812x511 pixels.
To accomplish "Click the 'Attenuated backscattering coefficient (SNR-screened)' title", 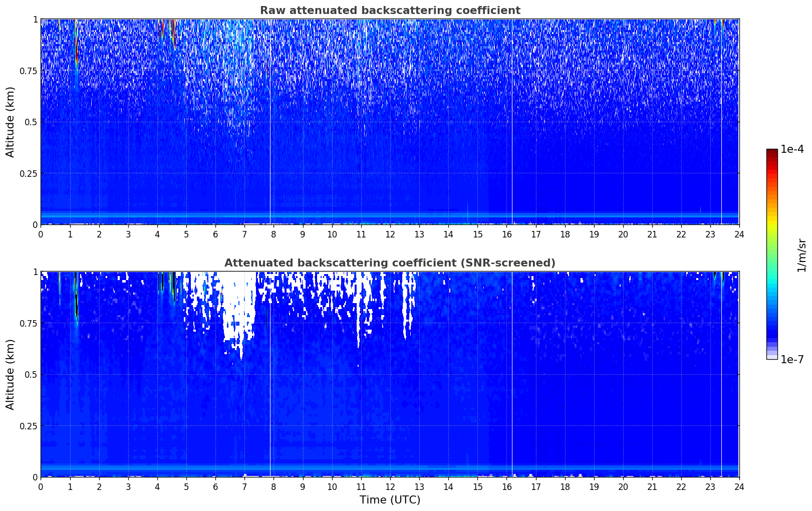I will coord(390,263).
